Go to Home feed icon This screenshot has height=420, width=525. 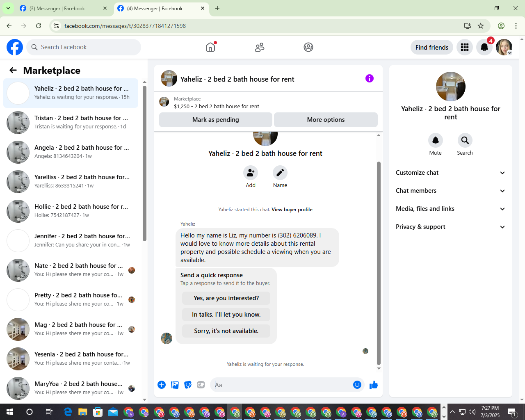point(210,47)
